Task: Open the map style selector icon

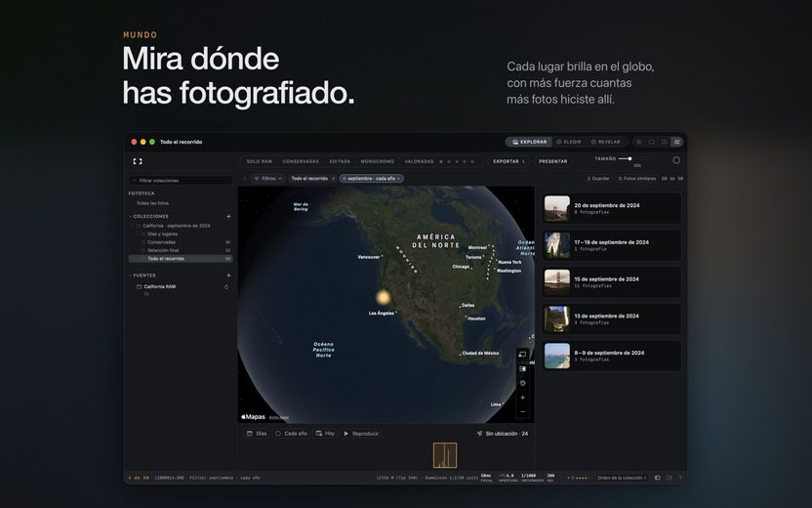Action: tap(522, 368)
